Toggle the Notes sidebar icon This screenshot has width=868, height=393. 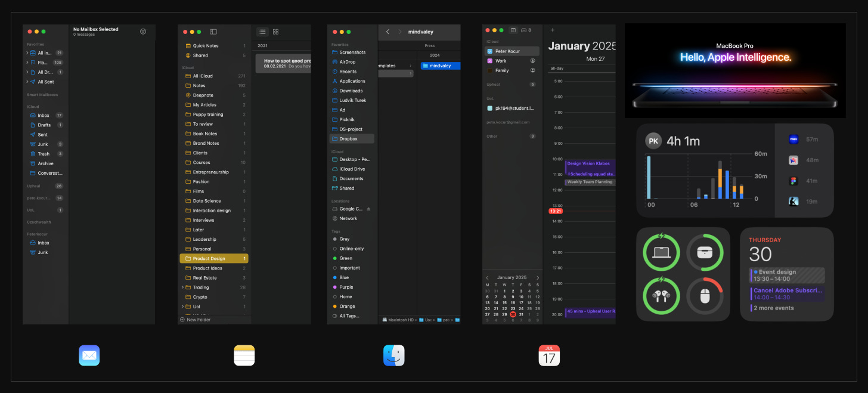(x=213, y=32)
